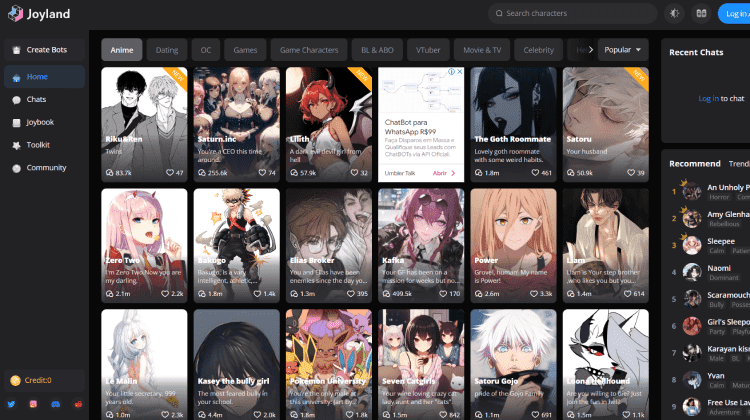Open the Pokemon University card

(329, 365)
